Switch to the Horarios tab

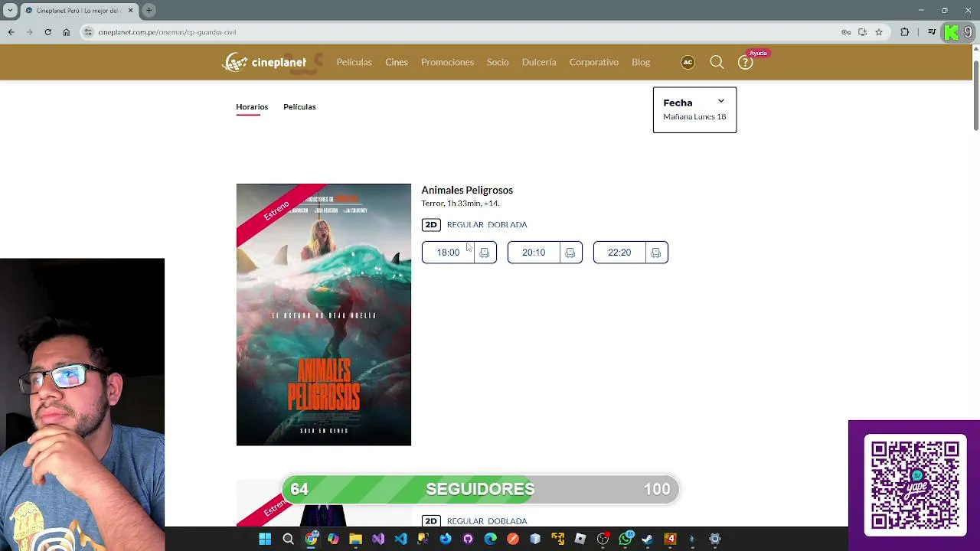[252, 107]
